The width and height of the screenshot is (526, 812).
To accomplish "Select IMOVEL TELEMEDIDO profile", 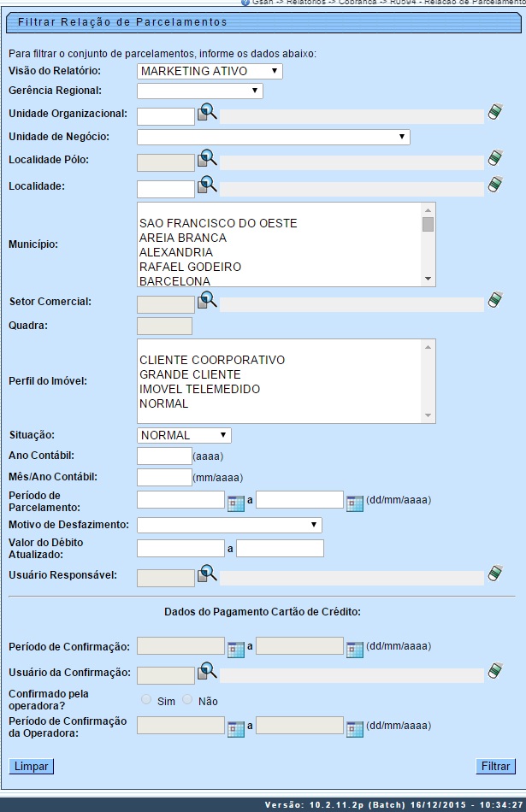I will pyautogui.click(x=199, y=389).
